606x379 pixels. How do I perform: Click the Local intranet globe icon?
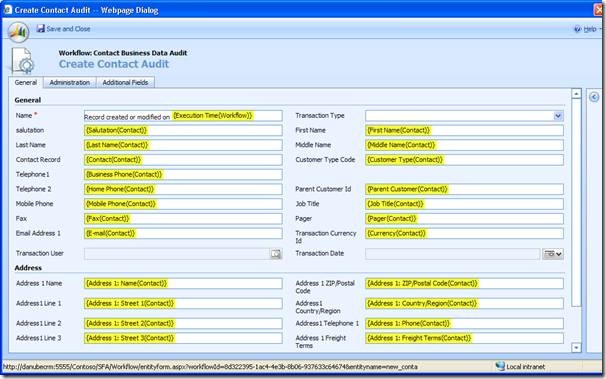pos(500,366)
